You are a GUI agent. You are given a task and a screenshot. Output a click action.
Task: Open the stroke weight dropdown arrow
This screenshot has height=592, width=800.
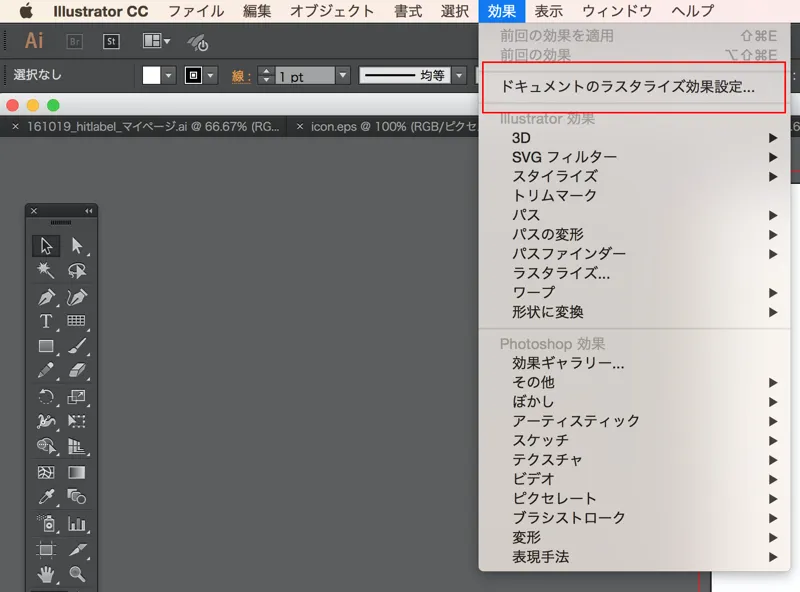[343, 76]
